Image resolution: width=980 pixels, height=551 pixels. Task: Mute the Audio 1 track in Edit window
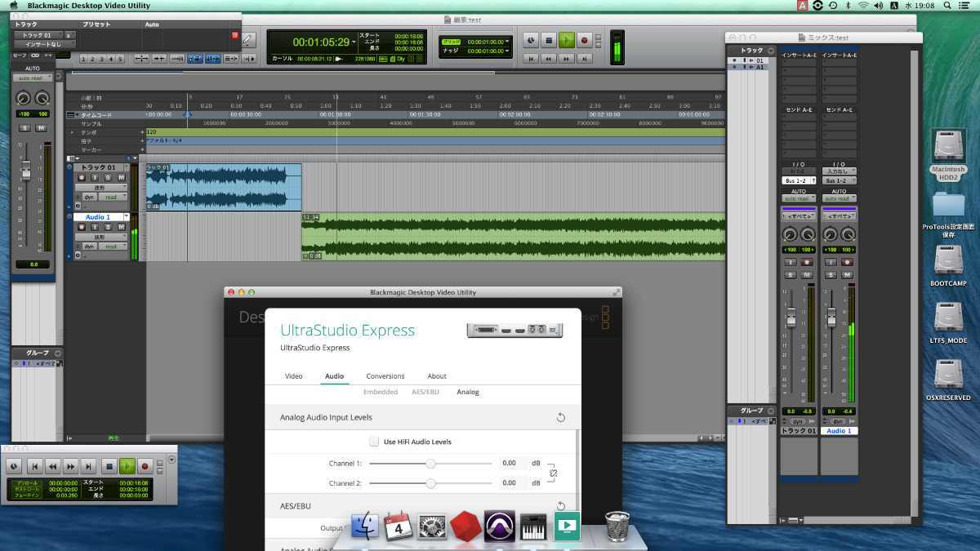pos(122,227)
